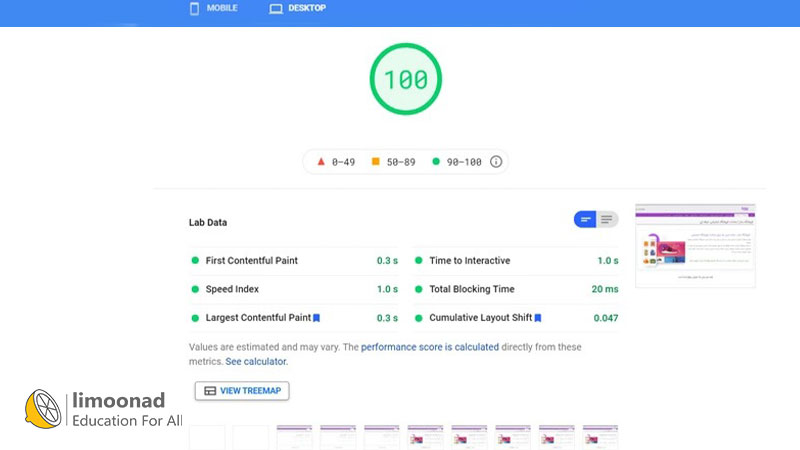Open the score range info icon
Screen dimensions: 800x450
click(496, 162)
